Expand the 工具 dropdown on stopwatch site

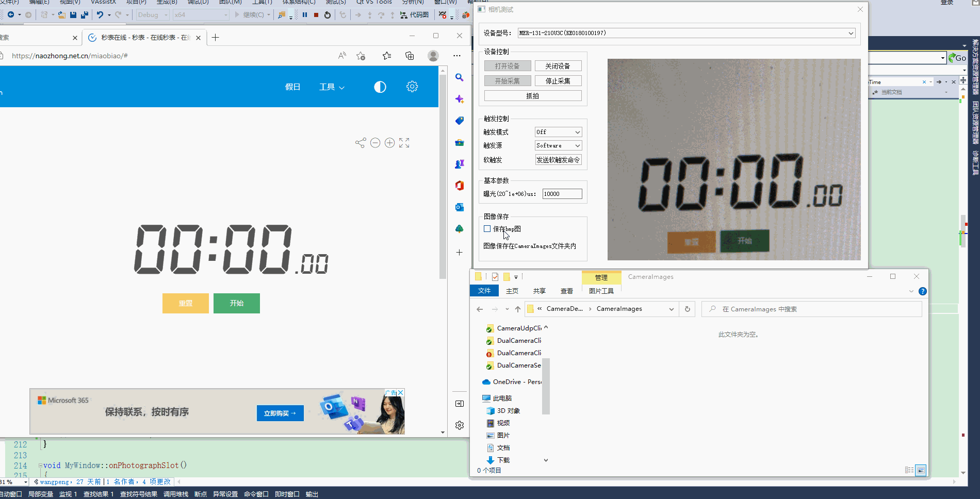pyautogui.click(x=332, y=87)
